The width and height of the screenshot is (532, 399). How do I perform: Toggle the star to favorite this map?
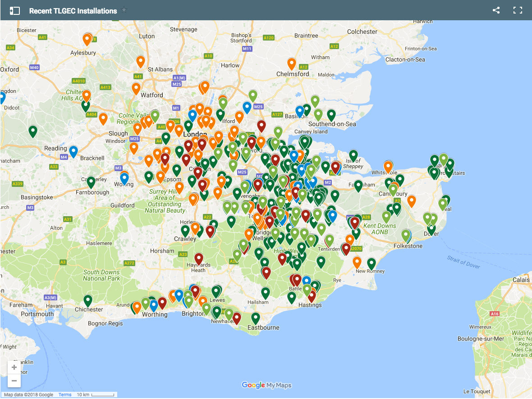(x=123, y=9)
